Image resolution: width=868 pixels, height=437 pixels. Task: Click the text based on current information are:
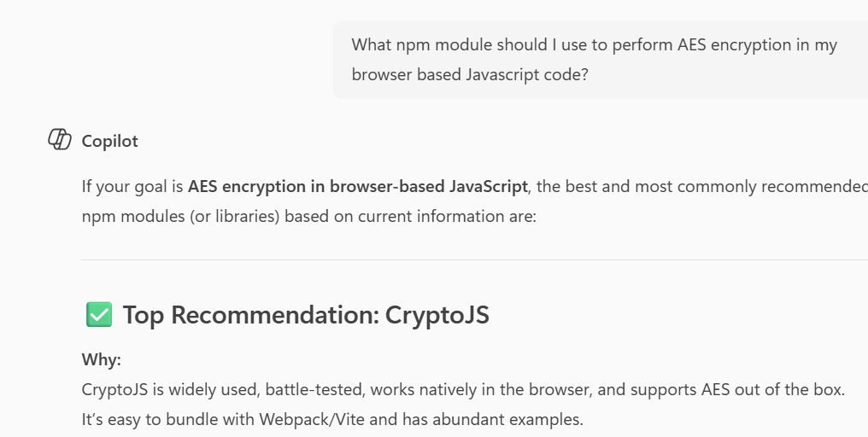tap(410, 216)
